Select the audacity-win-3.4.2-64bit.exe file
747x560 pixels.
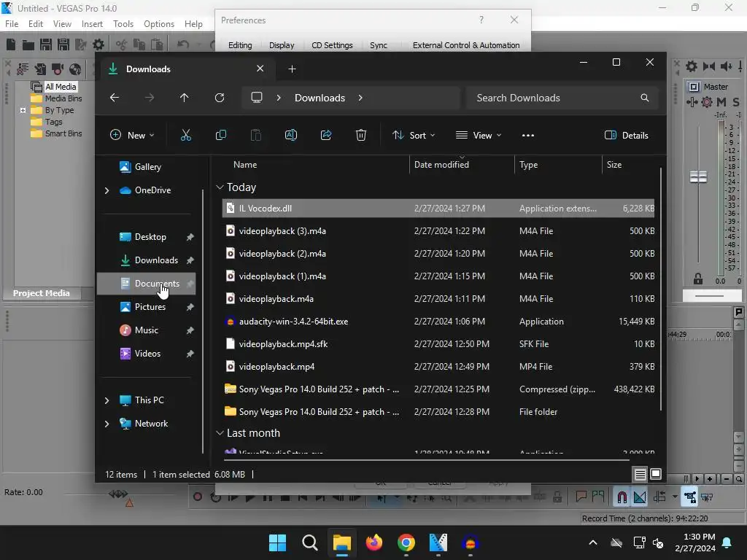(x=438, y=322)
